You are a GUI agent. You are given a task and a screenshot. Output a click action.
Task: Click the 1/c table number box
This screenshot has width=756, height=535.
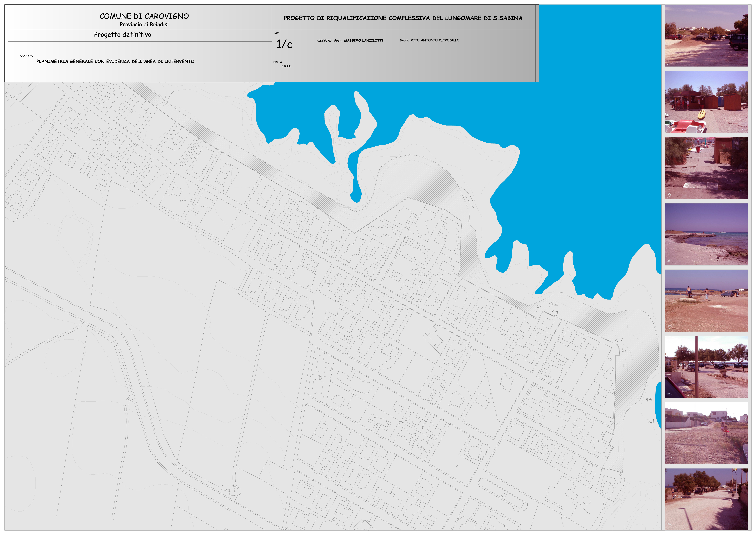point(285,44)
